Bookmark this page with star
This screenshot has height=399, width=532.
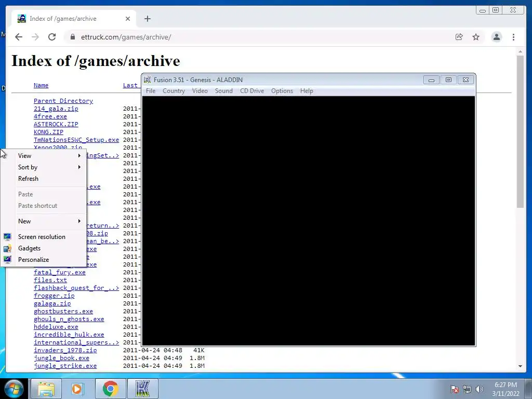476,37
